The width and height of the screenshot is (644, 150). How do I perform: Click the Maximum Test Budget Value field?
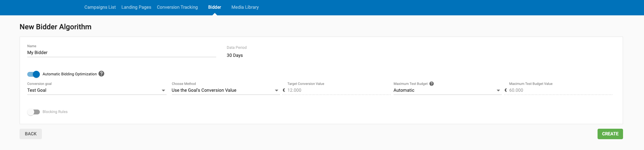(560, 90)
